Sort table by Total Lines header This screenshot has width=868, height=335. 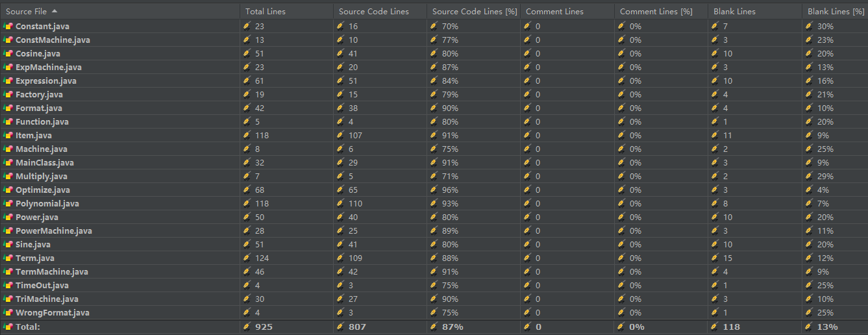(x=265, y=11)
